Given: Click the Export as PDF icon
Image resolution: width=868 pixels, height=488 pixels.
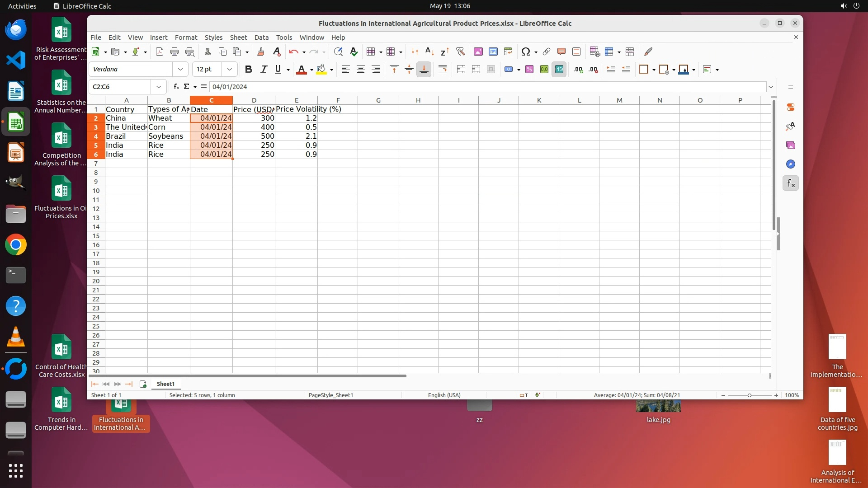Looking at the screenshot, I should (x=159, y=52).
